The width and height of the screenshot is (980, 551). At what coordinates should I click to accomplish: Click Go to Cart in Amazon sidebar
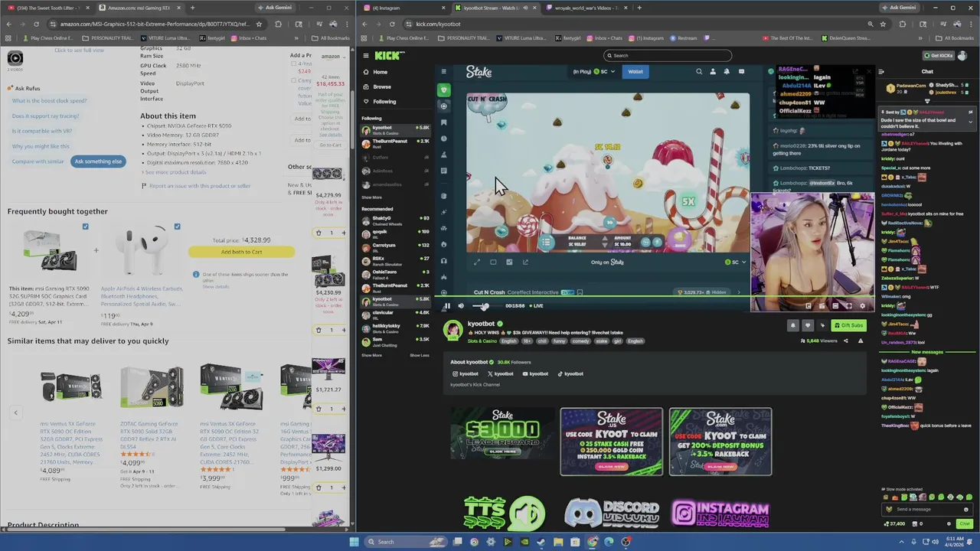click(x=330, y=145)
